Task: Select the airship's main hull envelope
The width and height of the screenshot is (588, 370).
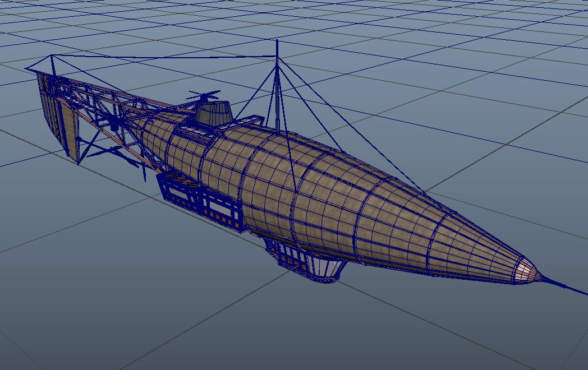Action: coord(330,198)
